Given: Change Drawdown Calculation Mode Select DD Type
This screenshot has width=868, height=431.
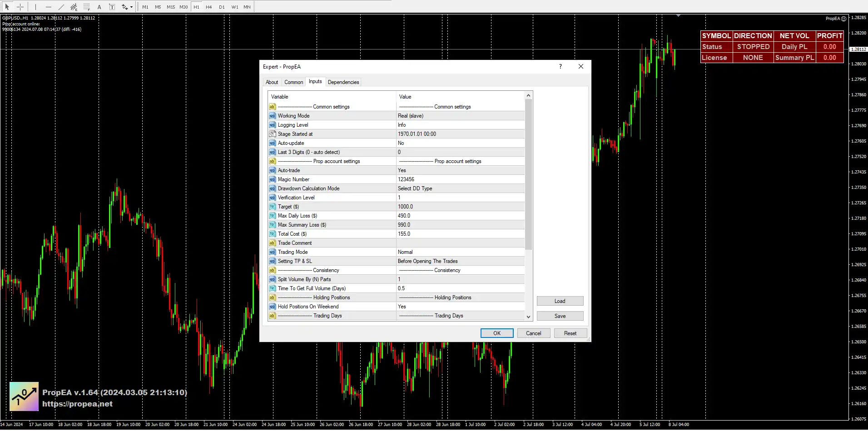Looking at the screenshot, I should point(460,188).
